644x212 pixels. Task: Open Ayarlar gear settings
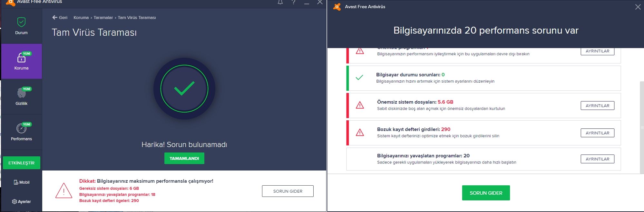(x=21, y=201)
